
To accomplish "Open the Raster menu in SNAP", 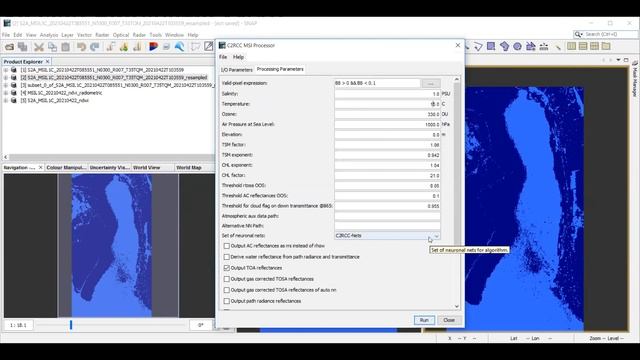I will 102,35.
